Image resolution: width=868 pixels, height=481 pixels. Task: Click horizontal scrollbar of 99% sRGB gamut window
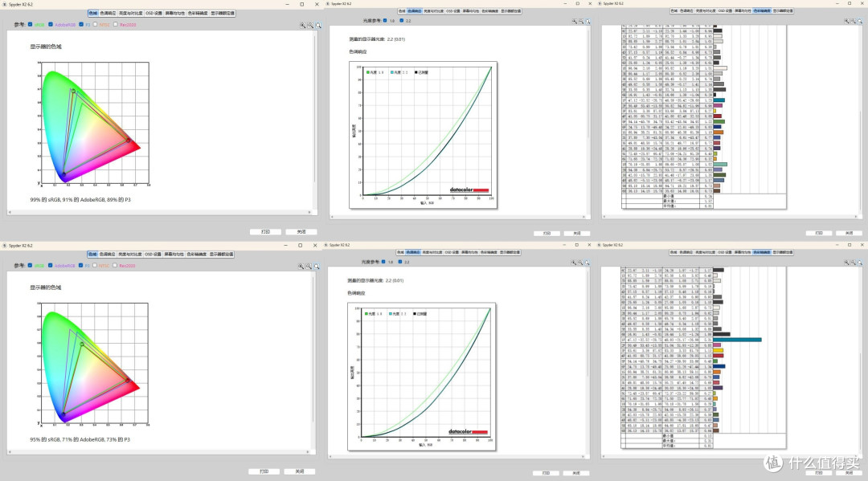tap(159, 212)
